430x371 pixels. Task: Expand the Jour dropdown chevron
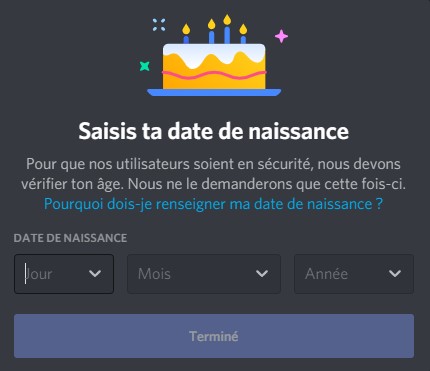tap(95, 274)
